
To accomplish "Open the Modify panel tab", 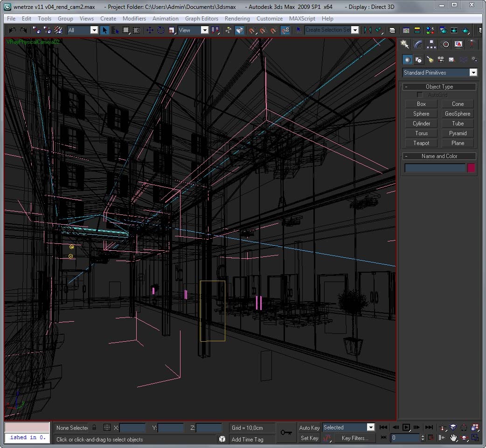I will 418,44.
